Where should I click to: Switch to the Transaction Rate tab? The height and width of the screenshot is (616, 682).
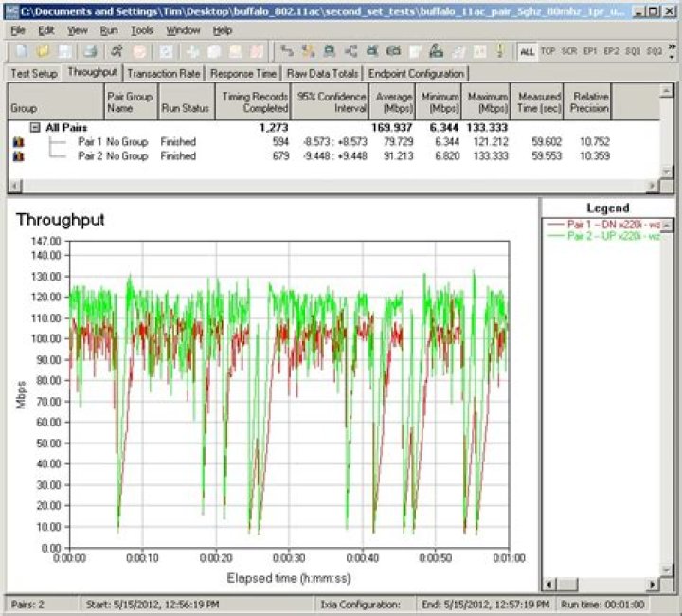click(164, 74)
